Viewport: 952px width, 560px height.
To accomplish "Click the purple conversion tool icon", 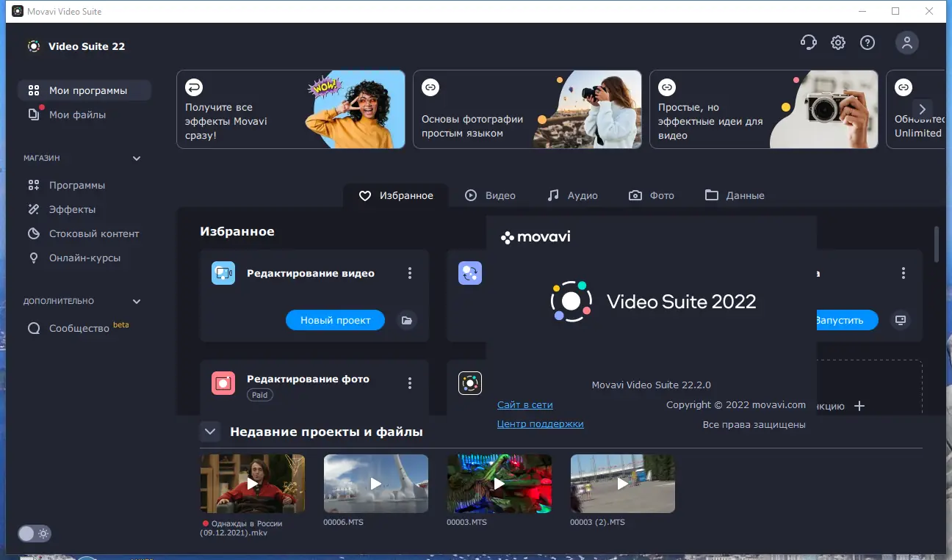I will pos(470,272).
